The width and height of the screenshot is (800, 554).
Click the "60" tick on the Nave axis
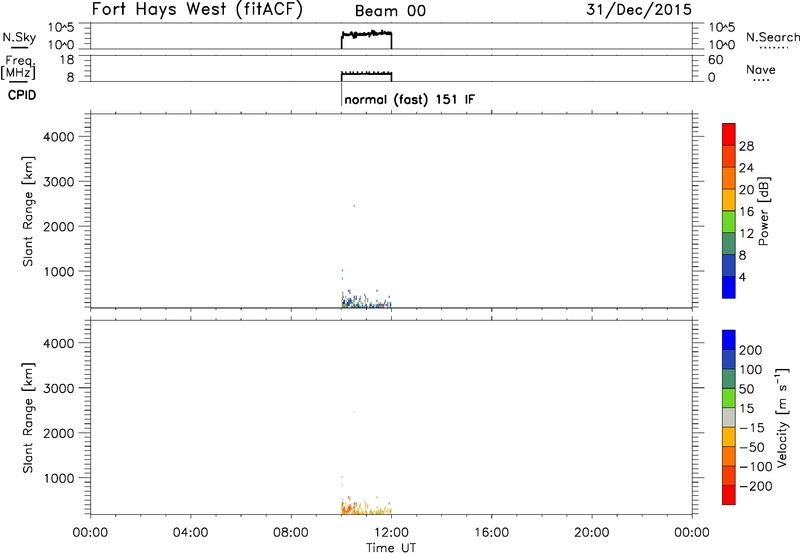[715, 60]
